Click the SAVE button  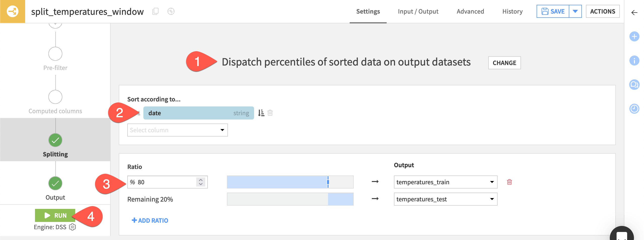tap(553, 11)
